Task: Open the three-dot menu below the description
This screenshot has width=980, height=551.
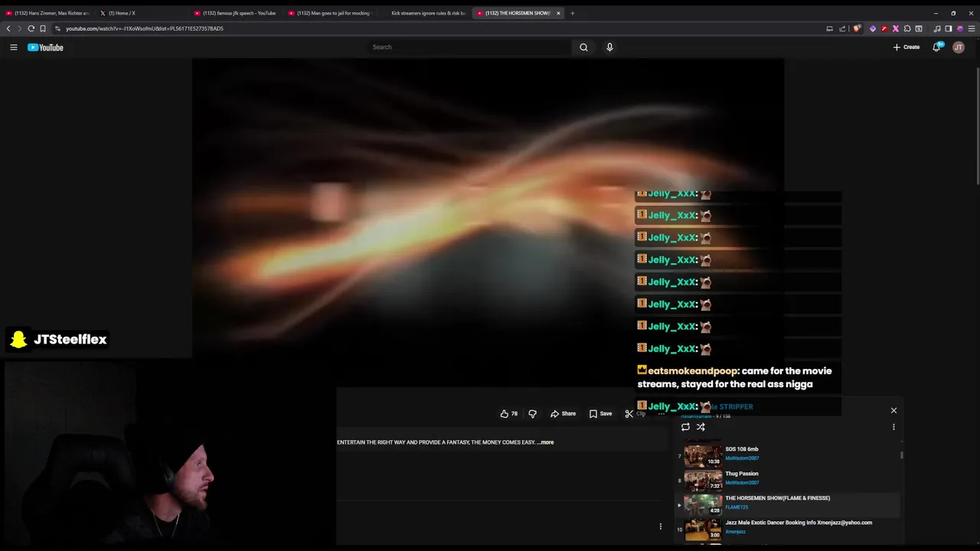Action: (661, 527)
